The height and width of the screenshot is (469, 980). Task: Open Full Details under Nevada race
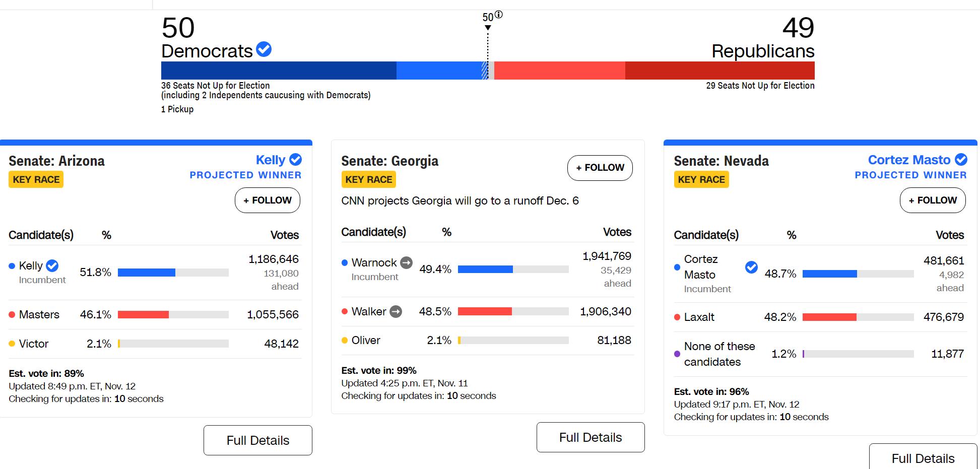point(923,457)
